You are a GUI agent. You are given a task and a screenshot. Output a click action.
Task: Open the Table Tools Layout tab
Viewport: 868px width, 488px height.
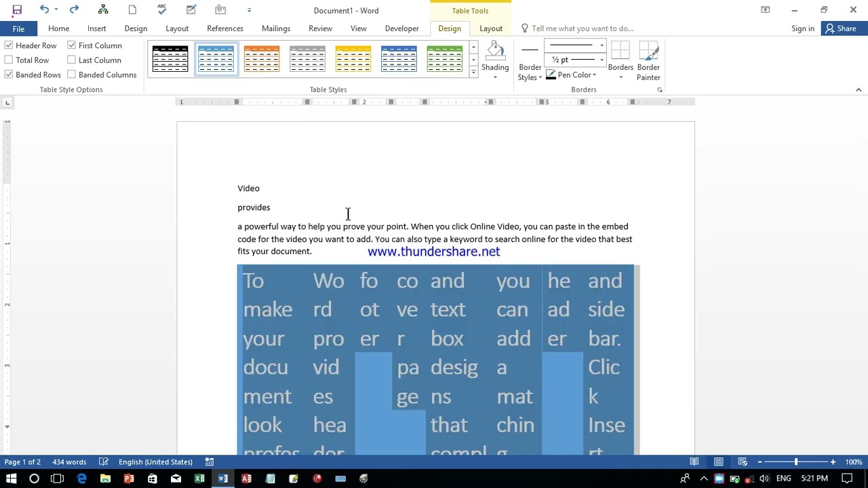point(491,28)
